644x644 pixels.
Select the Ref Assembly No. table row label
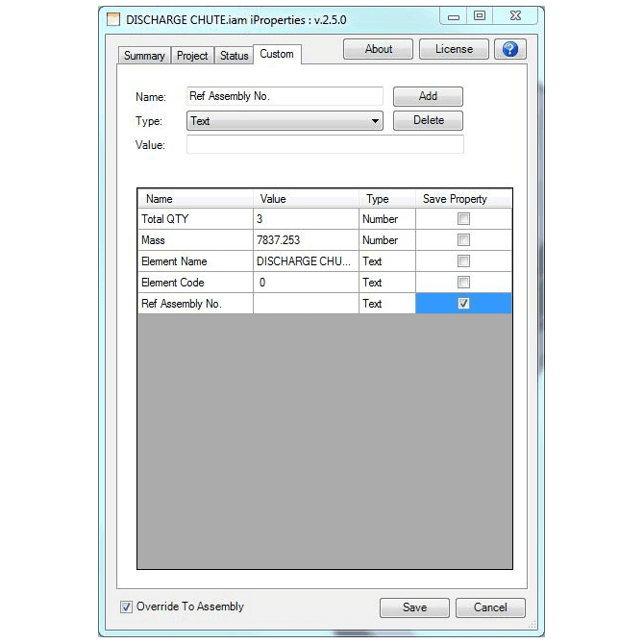point(195,304)
